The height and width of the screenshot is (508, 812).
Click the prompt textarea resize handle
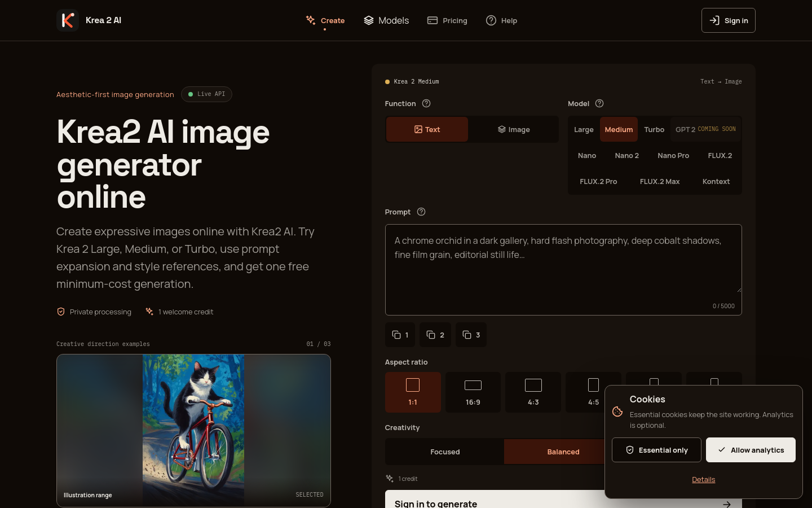click(x=739, y=289)
